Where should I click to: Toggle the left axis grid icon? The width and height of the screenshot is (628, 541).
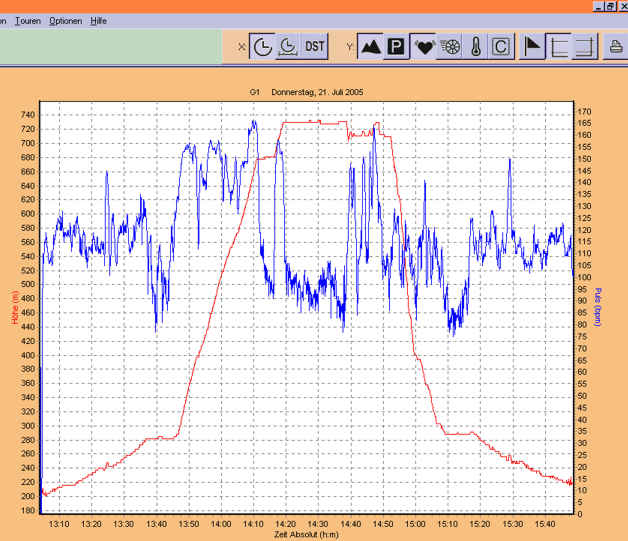click(x=558, y=46)
